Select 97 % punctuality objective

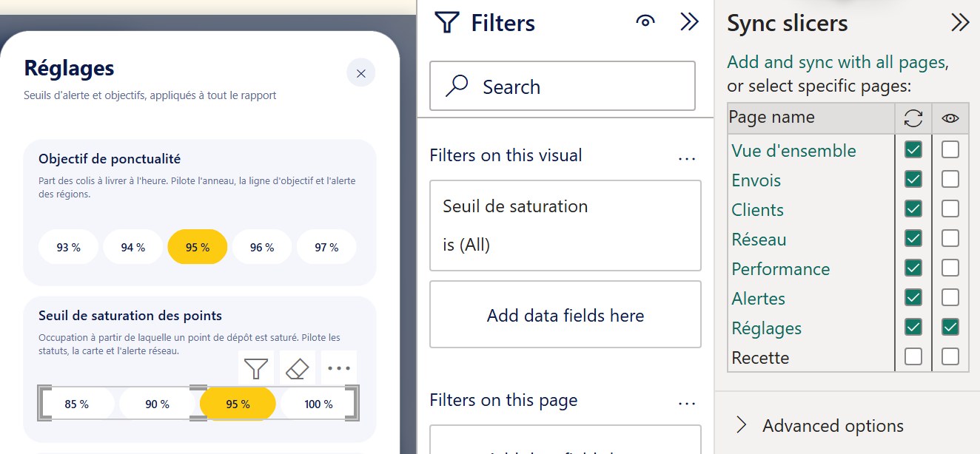(x=326, y=247)
